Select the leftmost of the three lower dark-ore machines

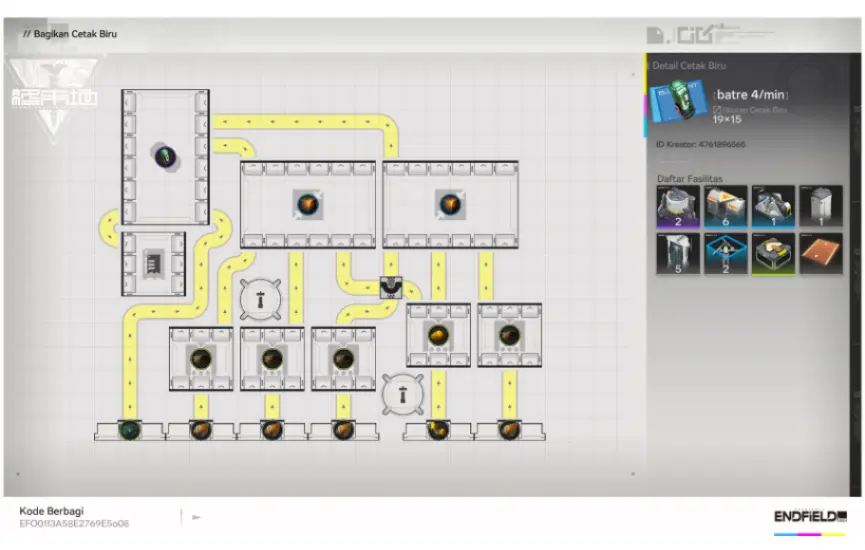201,359
